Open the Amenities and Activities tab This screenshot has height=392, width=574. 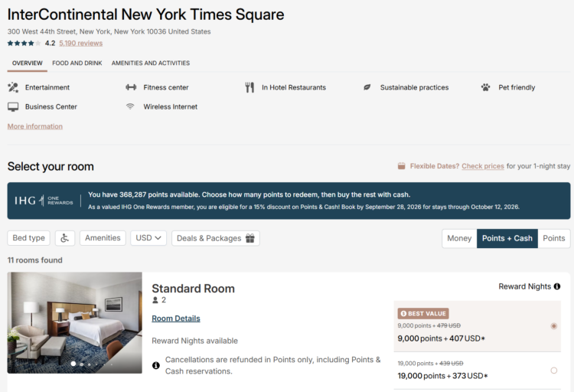tap(151, 63)
